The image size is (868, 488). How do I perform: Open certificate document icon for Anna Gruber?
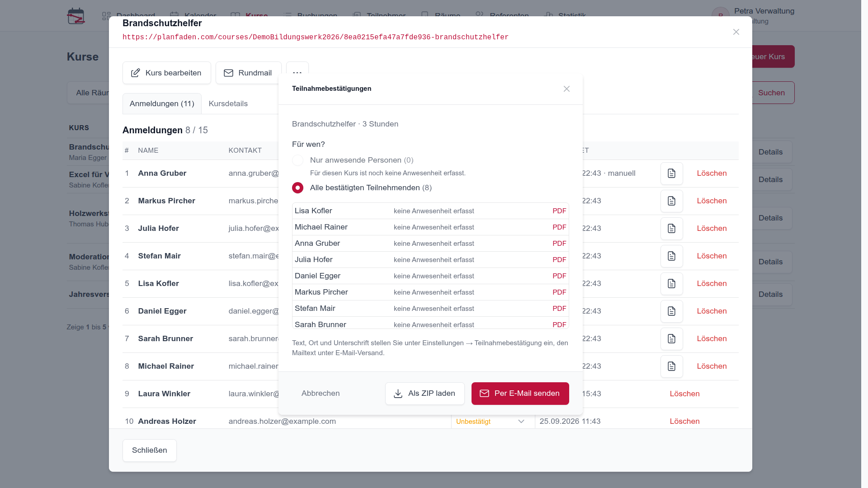coord(671,174)
